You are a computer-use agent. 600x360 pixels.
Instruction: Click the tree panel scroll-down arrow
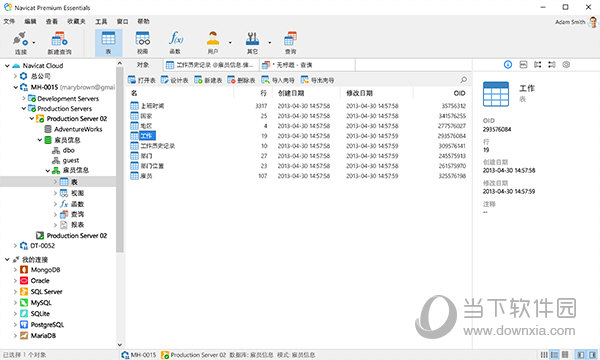tap(120, 344)
